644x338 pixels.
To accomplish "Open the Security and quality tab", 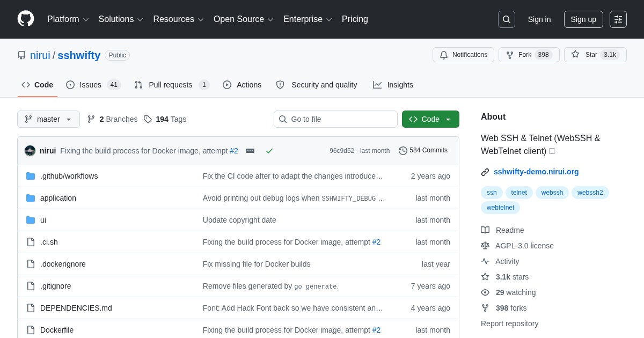I will 317,85.
